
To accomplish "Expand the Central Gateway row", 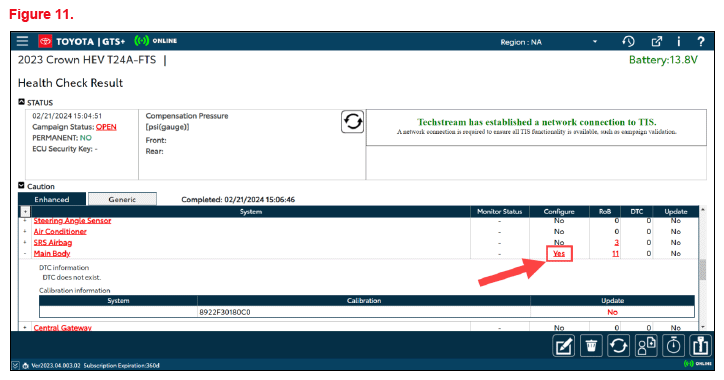I will [x=25, y=327].
